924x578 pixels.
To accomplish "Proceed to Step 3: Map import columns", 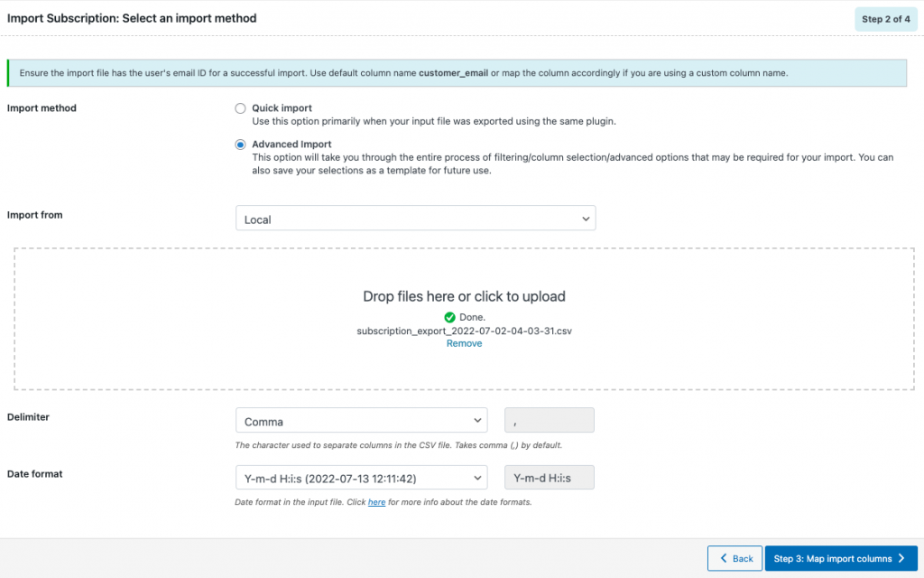I will (x=841, y=558).
